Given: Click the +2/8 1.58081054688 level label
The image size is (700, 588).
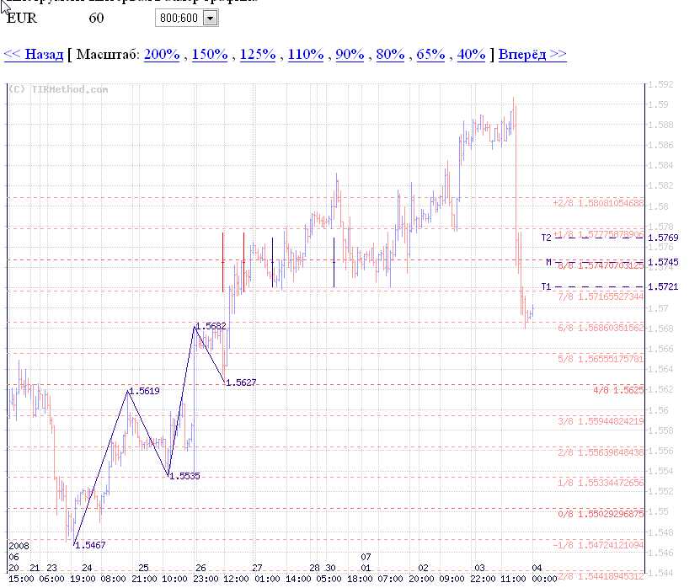Looking at the screenshot, I should point(598,204).
